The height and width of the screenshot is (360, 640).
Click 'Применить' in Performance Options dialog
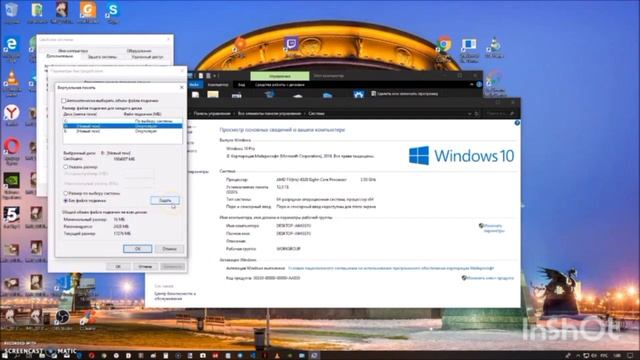[172, 267]
